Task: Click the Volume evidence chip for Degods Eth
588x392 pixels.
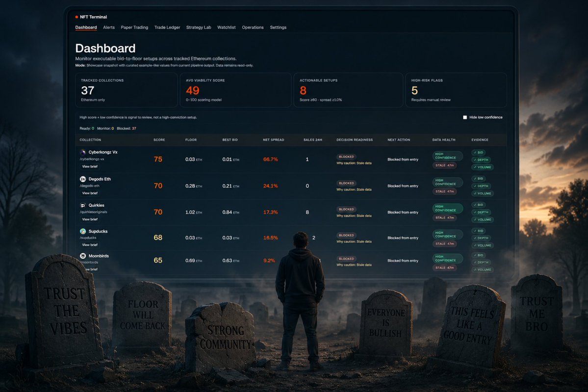Action: click(482, 194)
